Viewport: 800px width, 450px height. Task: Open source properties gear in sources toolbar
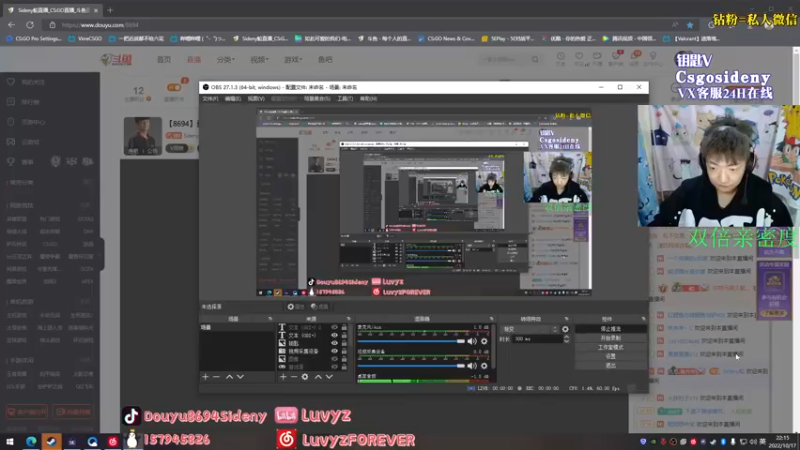pos(305,377)
